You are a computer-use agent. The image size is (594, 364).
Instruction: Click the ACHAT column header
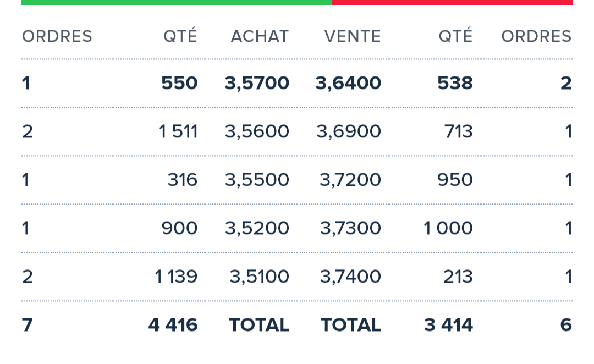click(260, 37)
